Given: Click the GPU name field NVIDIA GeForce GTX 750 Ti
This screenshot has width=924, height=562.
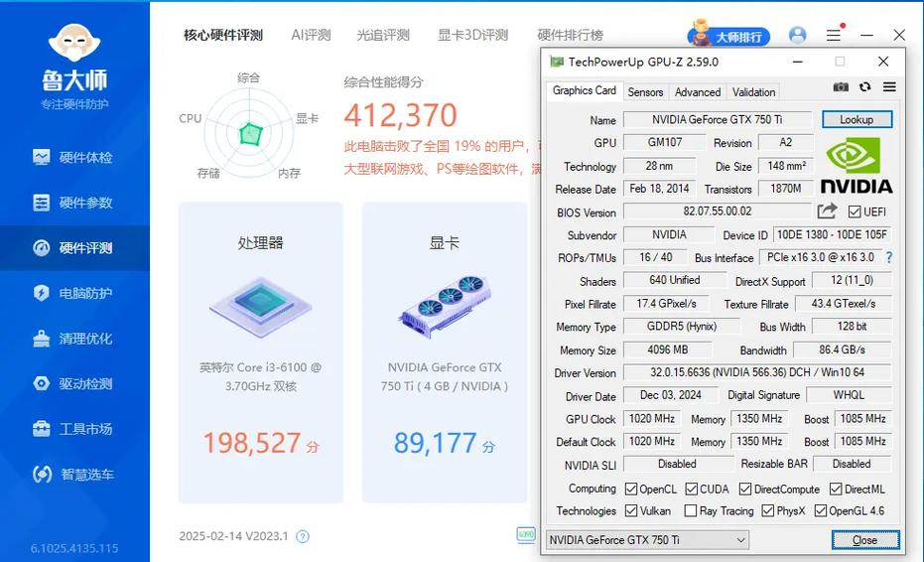Looking at the screenshot, I should pos(718,120).
